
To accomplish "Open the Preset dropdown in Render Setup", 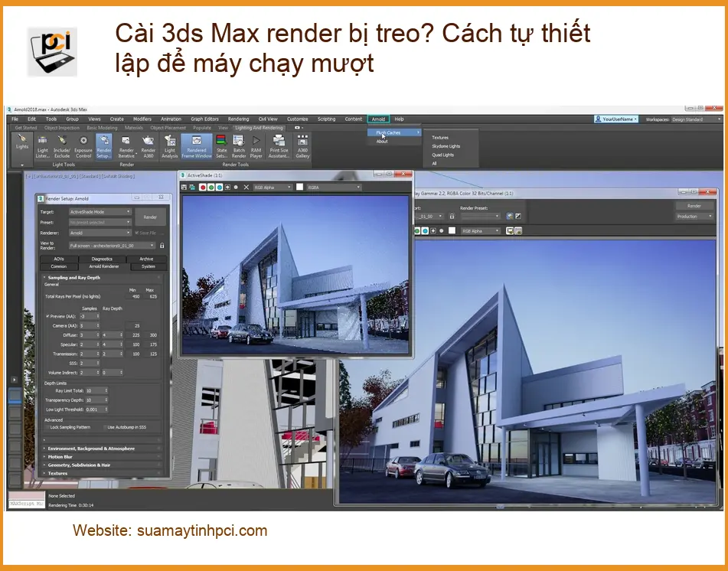I will 100,223.
